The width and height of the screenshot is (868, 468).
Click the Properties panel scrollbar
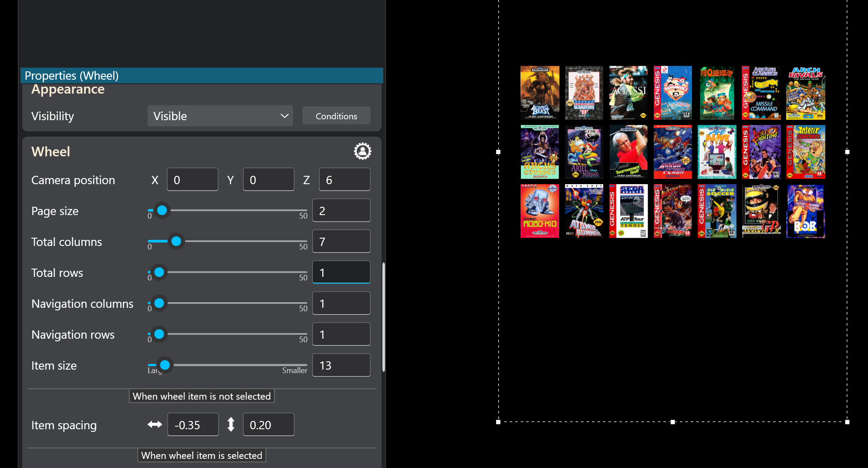383,317
